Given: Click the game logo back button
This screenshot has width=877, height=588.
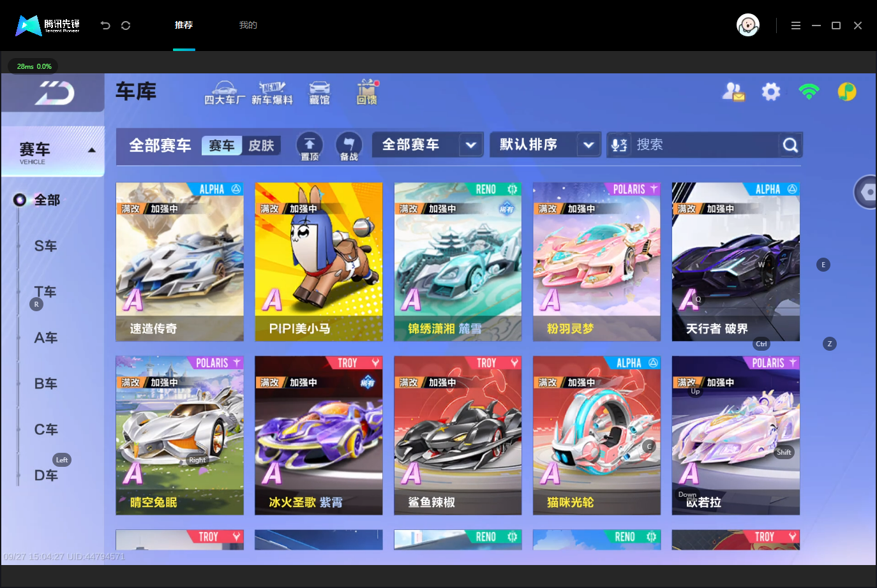Looking at the screenshot, I should click(x=54, y=94).
